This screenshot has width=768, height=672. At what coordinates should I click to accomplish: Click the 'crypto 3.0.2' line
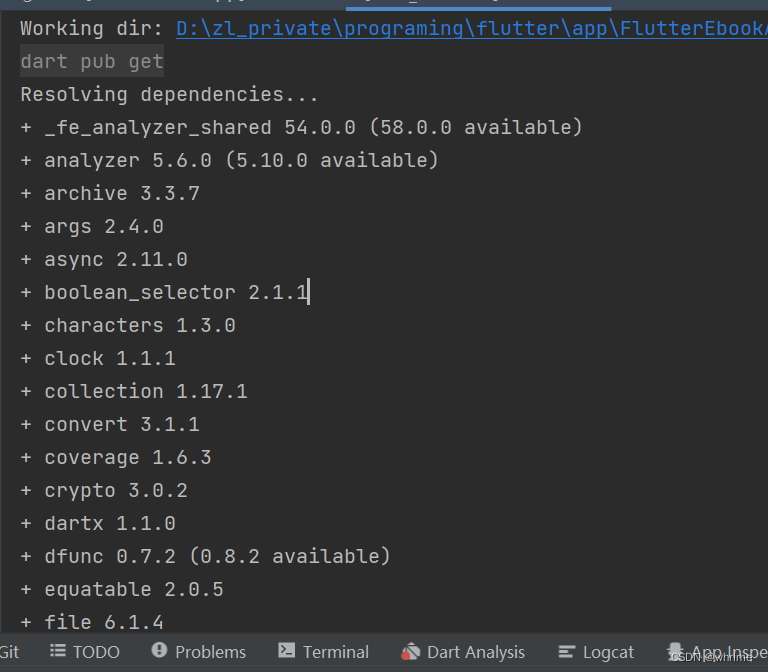[104, 491]
